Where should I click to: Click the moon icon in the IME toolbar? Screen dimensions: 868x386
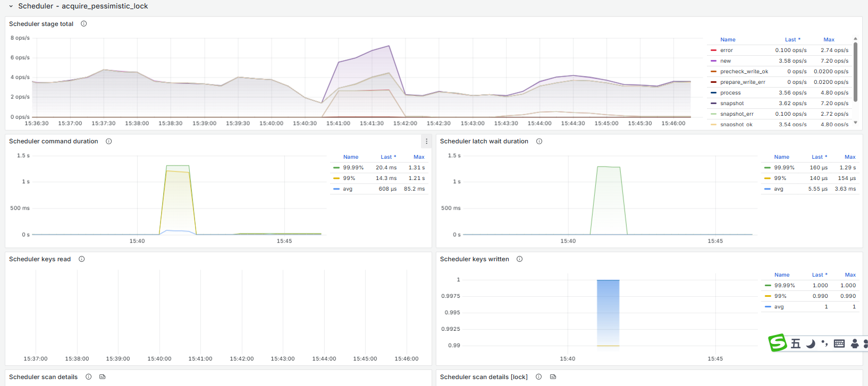pyautogui.click(x=811, y=344)
